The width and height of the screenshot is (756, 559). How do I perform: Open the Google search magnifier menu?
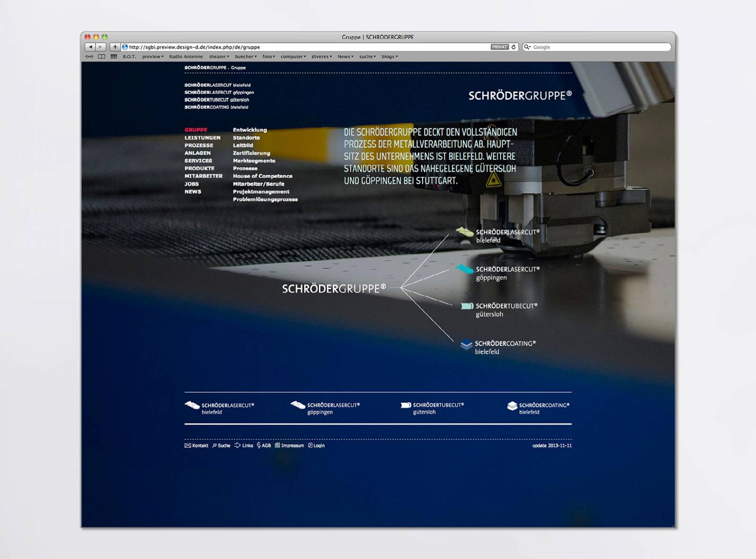(528, 47)
